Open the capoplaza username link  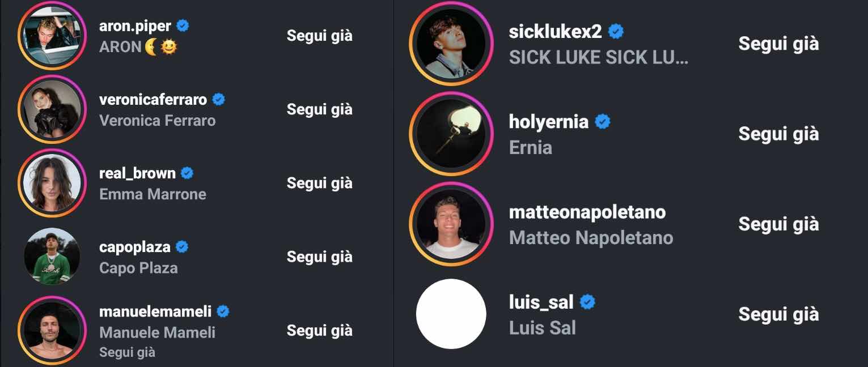point(135,247)
